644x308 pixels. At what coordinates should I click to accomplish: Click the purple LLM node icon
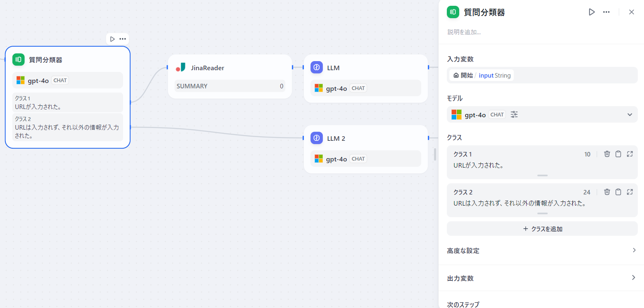click(x=317, y=67)
